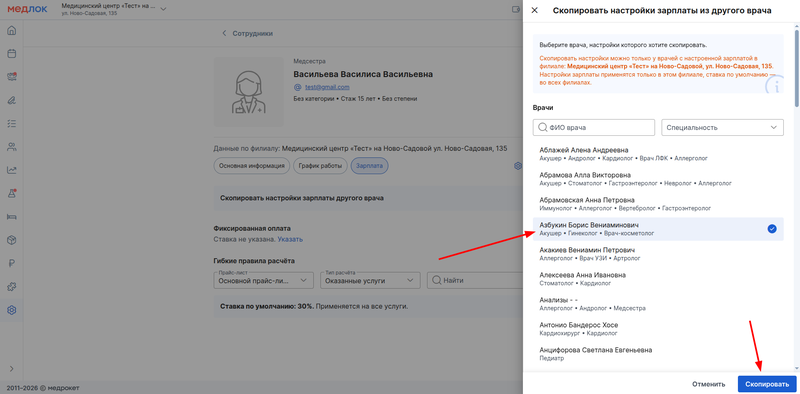This screenshot has height=394, width=800.
Task: Open the hospital bed icon in sidebar
Action: (11, 217)
